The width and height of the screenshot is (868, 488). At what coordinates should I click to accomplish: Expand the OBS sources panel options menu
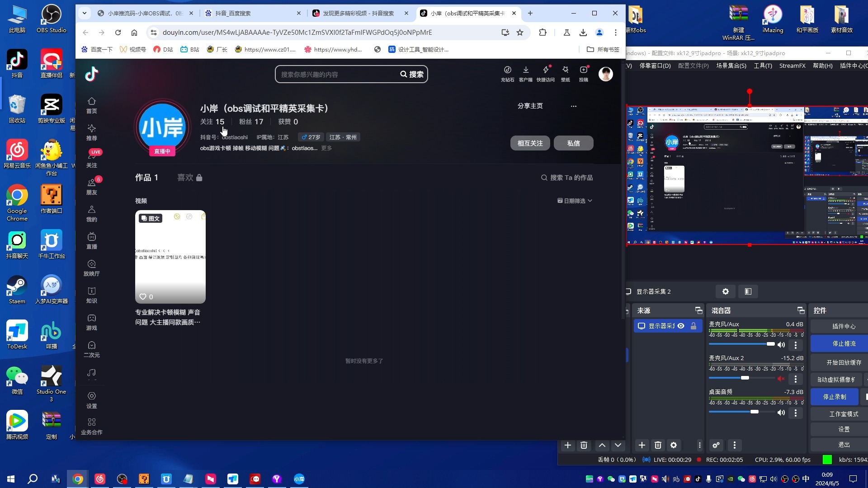[699, 445]
